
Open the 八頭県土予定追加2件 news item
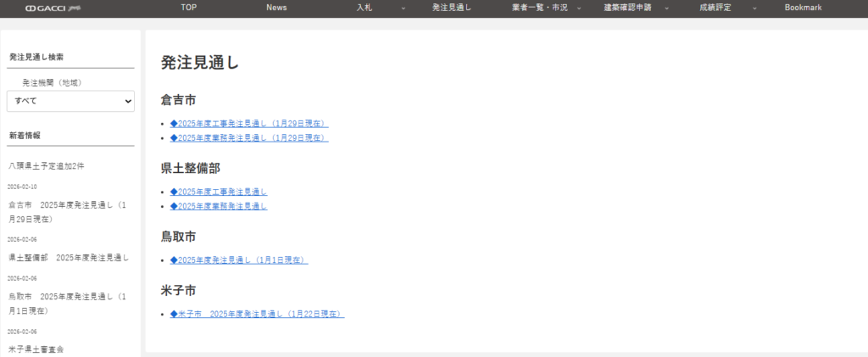coord(47,165)
